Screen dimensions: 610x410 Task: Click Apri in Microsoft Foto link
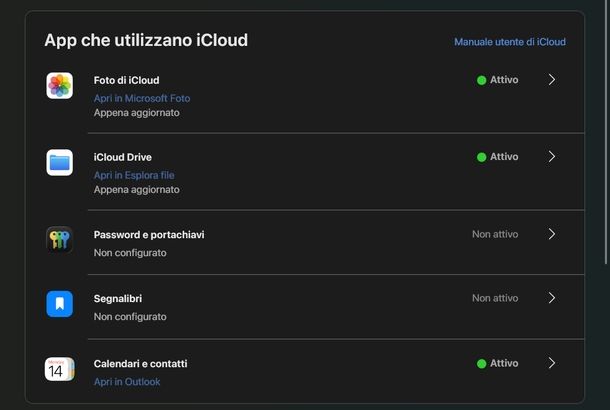(x=142, y=98)
